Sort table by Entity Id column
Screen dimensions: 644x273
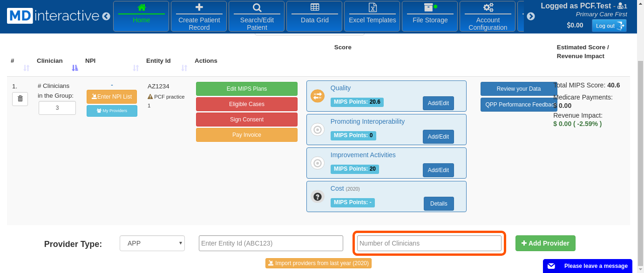184,68
